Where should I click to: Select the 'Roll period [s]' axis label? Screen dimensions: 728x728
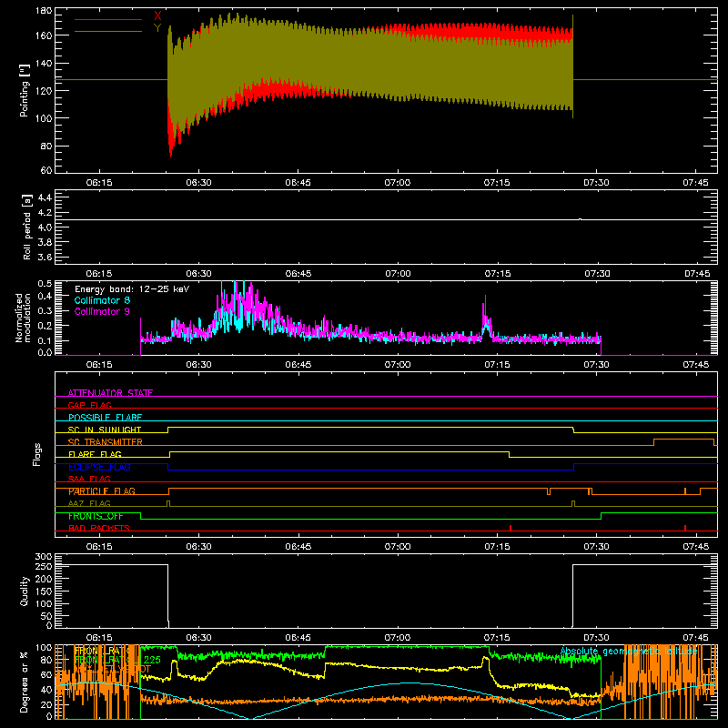[27, 227]
